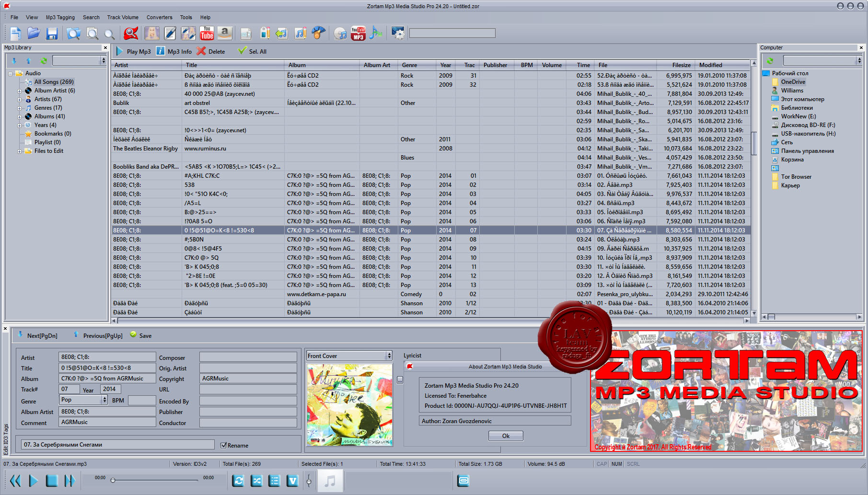This screenshot has height=495, width=868.
Task: Open the YouTube toolbar icon
Action: click(207, 33)
